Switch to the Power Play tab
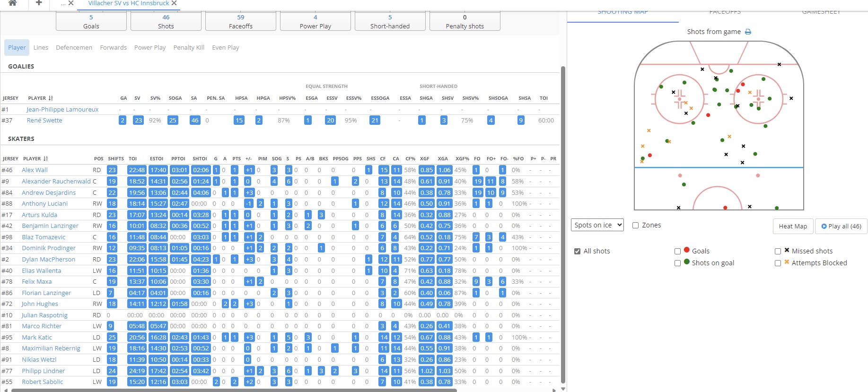 150,48
